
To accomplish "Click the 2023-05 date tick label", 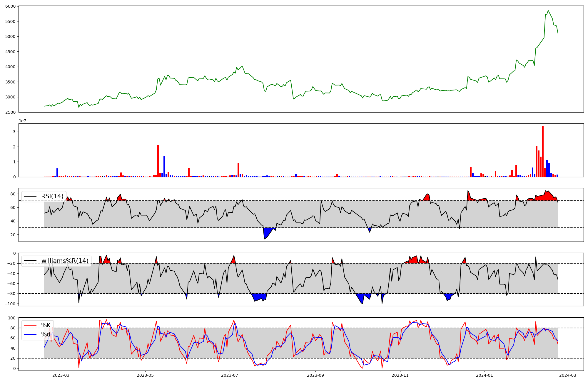I will (x=145, y=375).
